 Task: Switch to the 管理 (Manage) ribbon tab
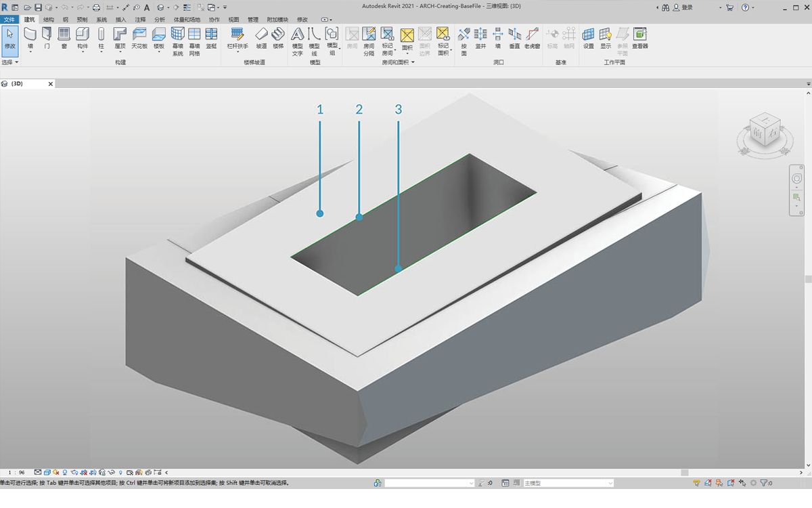coord(253,20)
